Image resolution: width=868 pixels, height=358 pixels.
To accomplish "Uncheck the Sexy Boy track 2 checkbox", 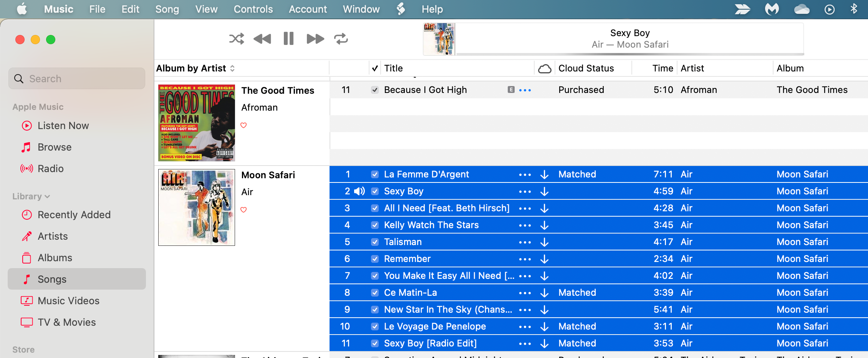I will [x=375, y=191].
